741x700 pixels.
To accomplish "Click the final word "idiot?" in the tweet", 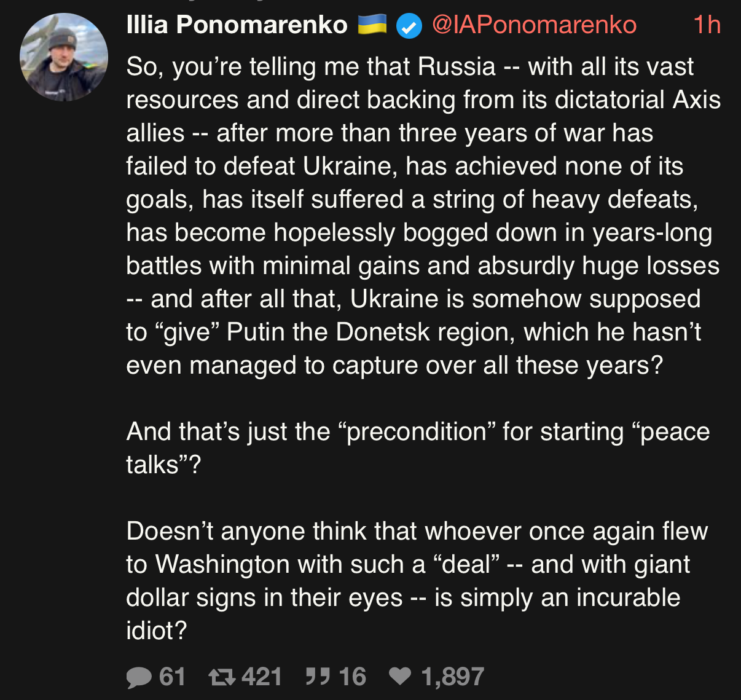I will point(156,631).
